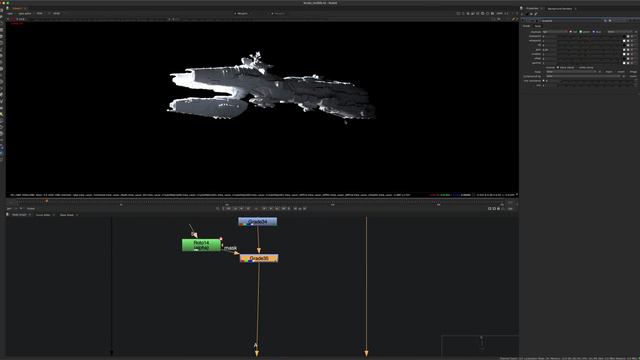Select the Grade34 node

click(258, 222)
